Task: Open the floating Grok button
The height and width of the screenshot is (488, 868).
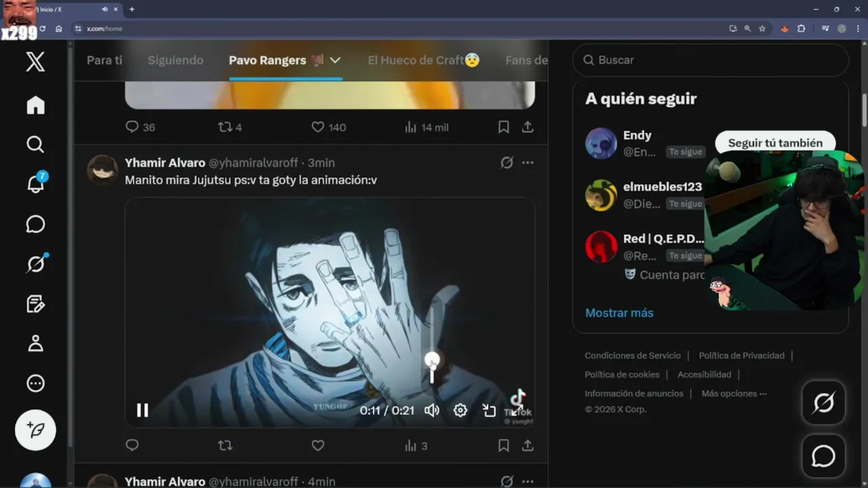Action: click(x=823, y=403)
